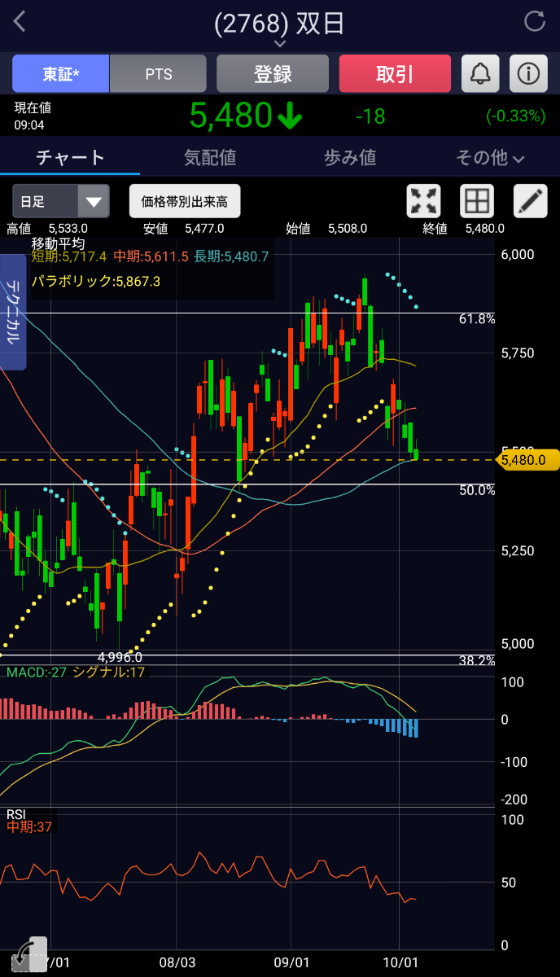Tap the 08/03 date axis label
The image size is (560, 977).
[x=178, y=962]
